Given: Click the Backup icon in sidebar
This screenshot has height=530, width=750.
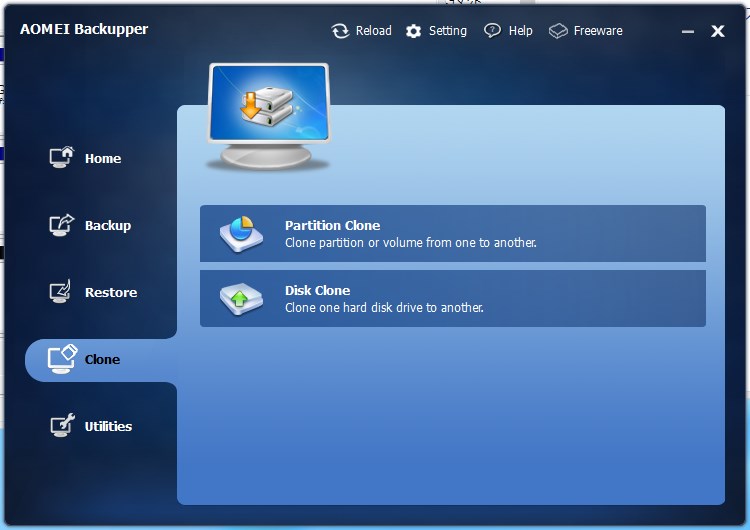Looking at the screenshot, I should (62, 225).
